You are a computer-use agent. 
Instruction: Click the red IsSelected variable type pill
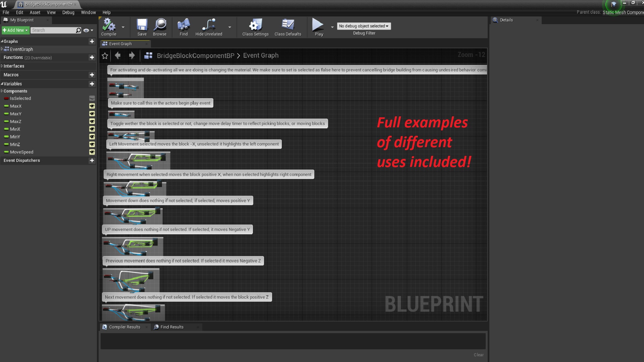tap(6, 98)
